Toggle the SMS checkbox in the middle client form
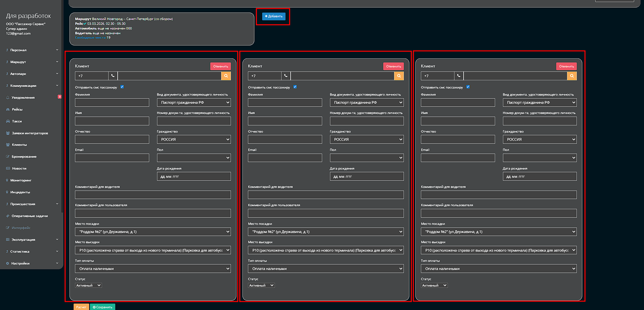Screen dimensions: 644x310 pyautogui.click(x=295, y=87)
